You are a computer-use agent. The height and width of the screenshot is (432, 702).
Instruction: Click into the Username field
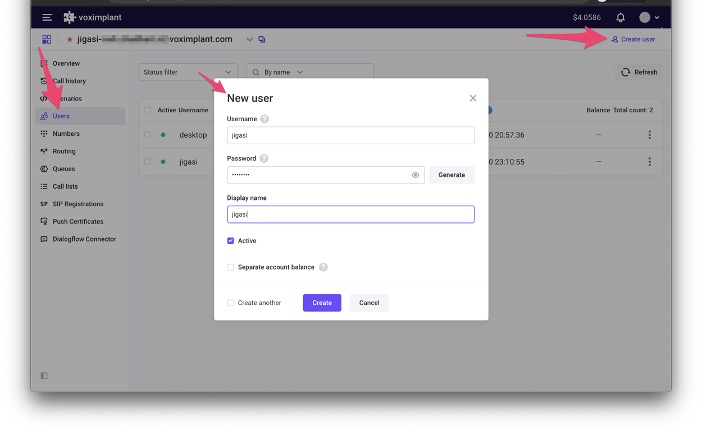coord(351,135)
